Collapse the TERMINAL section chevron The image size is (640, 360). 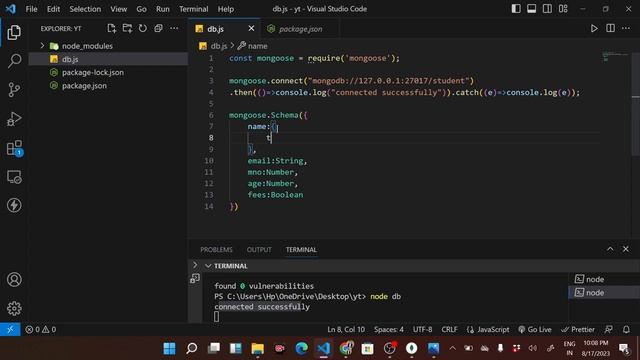(208, 266)
